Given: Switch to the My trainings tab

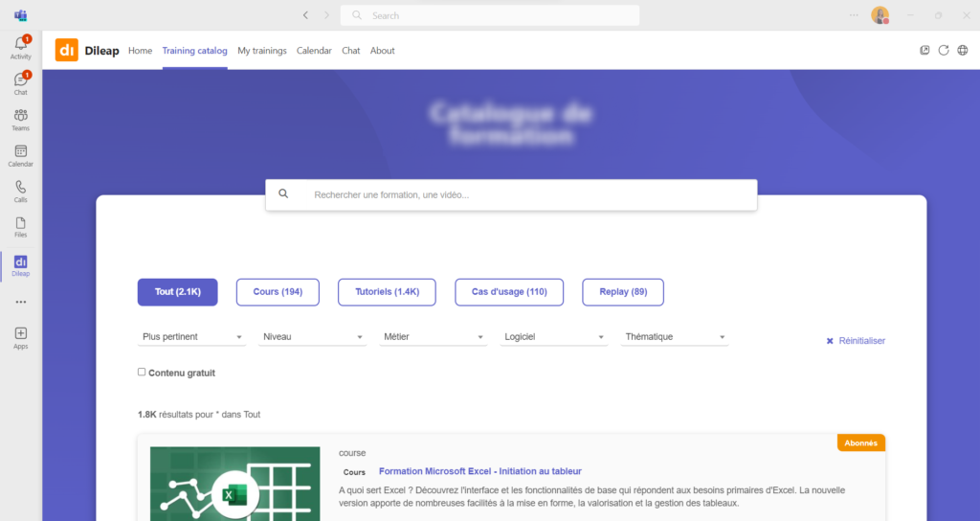Looking at the screenshot, I should tap(262, 51).
